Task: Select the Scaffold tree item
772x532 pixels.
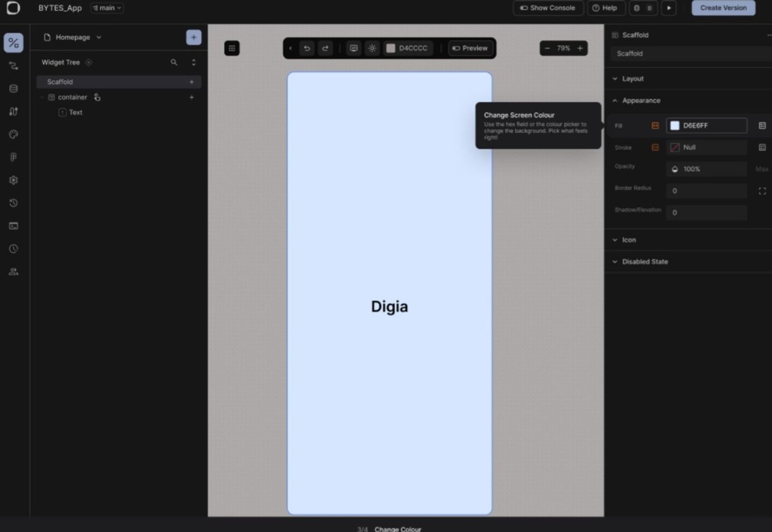Action: pyautogui.click(x=119, y=82)
